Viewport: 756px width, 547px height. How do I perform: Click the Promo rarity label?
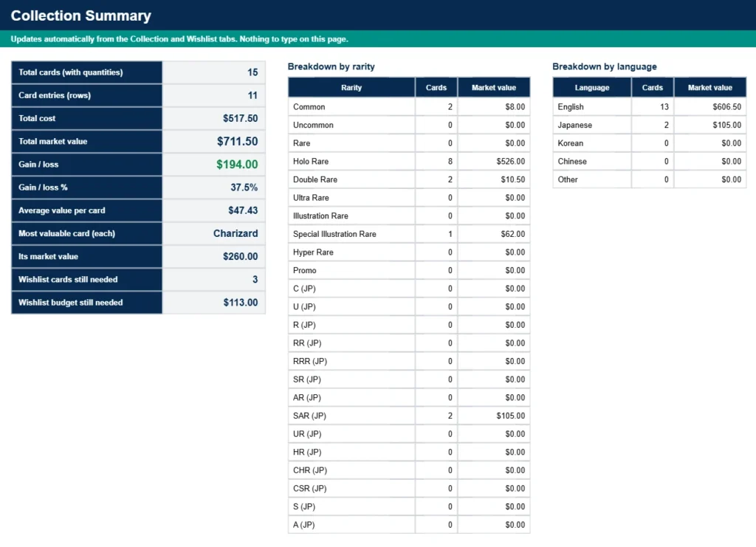point(305,270)
